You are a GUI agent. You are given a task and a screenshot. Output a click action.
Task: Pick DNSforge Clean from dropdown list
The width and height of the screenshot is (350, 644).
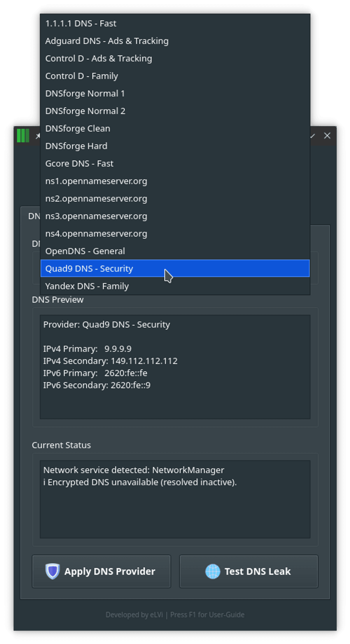click(78, 128)
